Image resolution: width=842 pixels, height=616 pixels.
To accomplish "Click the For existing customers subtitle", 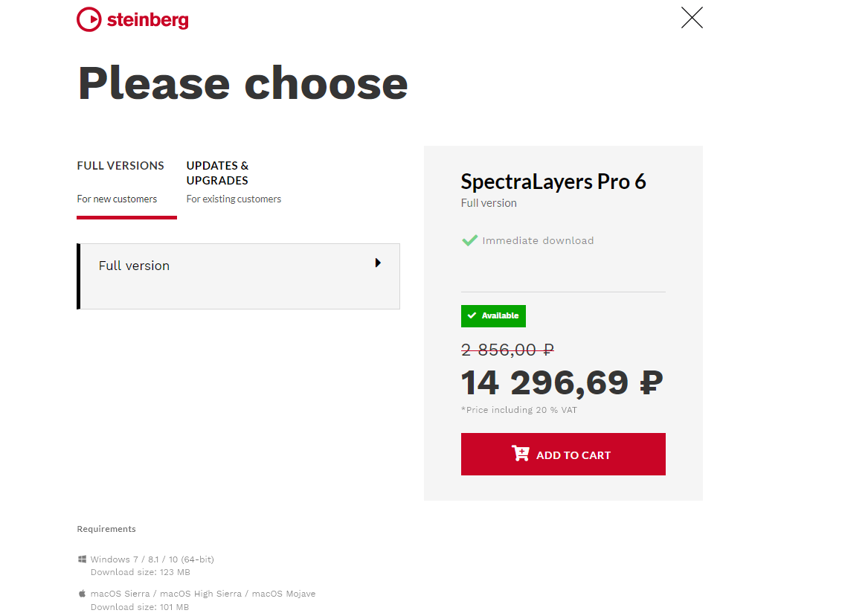I will coord(234,199).
